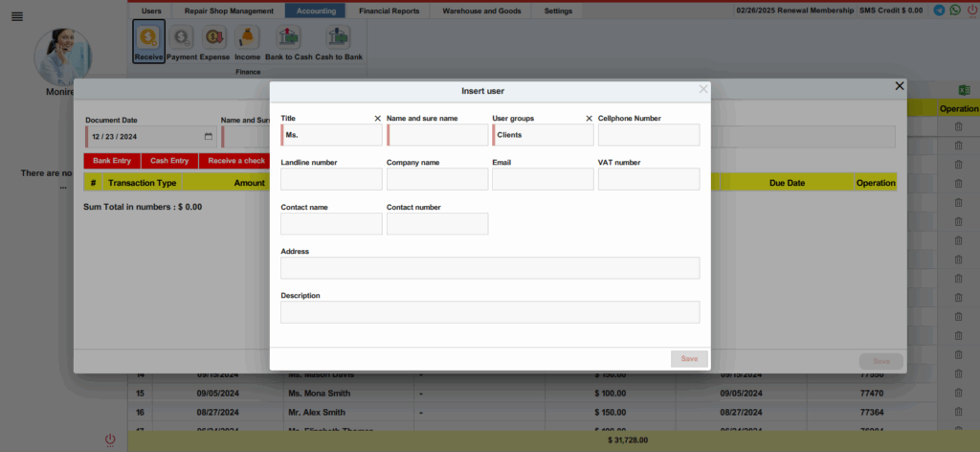Viewport: 980px width, 452px height.
Task: Focus the Address field
Action: 490,268
